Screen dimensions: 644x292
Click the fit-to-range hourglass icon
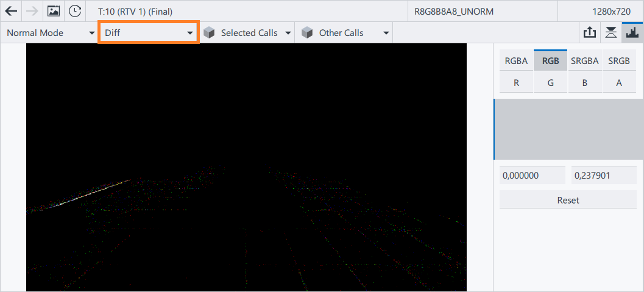coord(611,33)
